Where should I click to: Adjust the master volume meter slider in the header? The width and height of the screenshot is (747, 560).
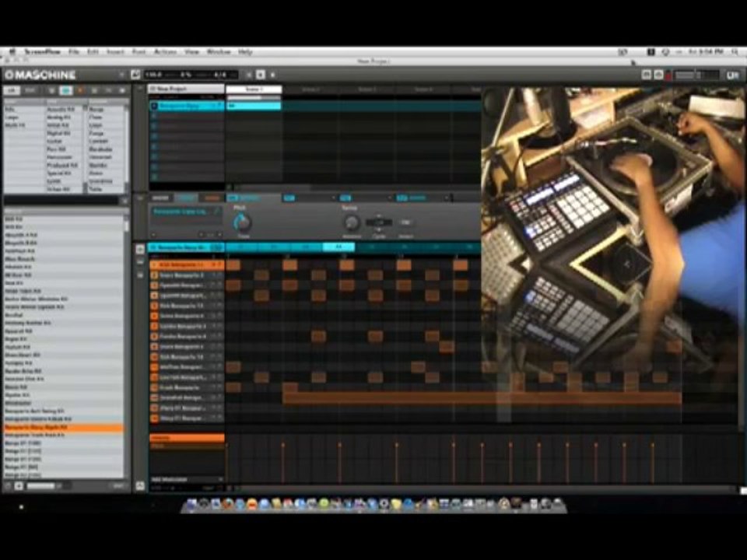coord(696,75)
